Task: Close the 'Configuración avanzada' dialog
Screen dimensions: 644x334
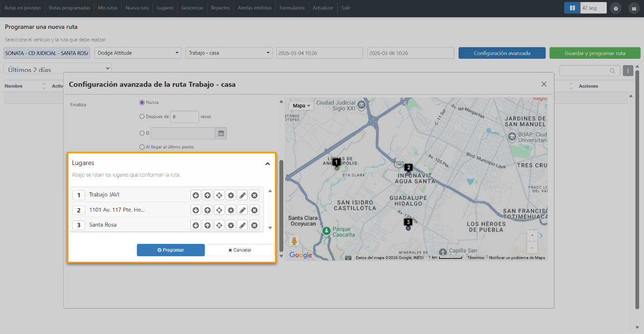Action: pos(544,84)
